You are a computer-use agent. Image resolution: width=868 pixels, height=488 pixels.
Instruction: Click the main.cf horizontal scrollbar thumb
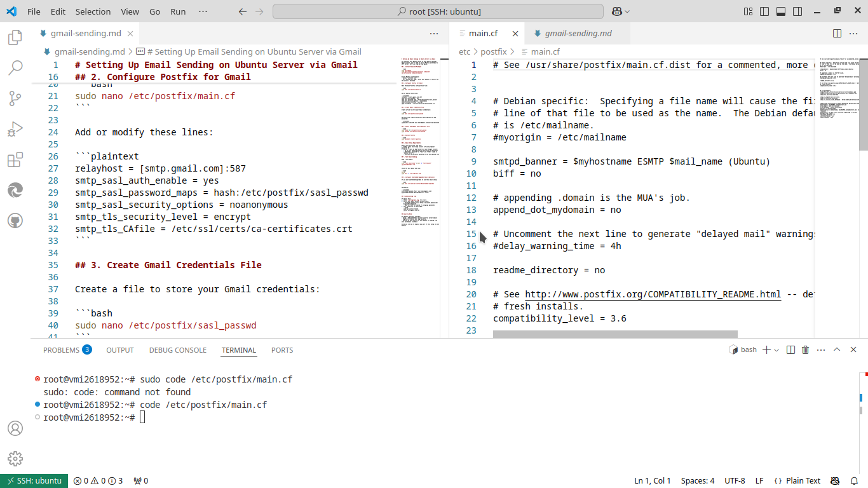tap(615, 334)
